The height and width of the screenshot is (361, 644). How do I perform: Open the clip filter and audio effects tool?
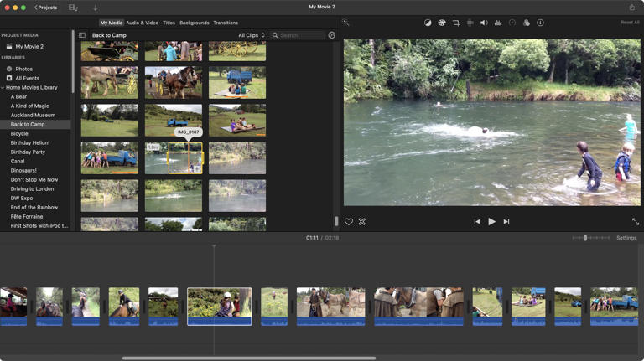click(526, 23)
